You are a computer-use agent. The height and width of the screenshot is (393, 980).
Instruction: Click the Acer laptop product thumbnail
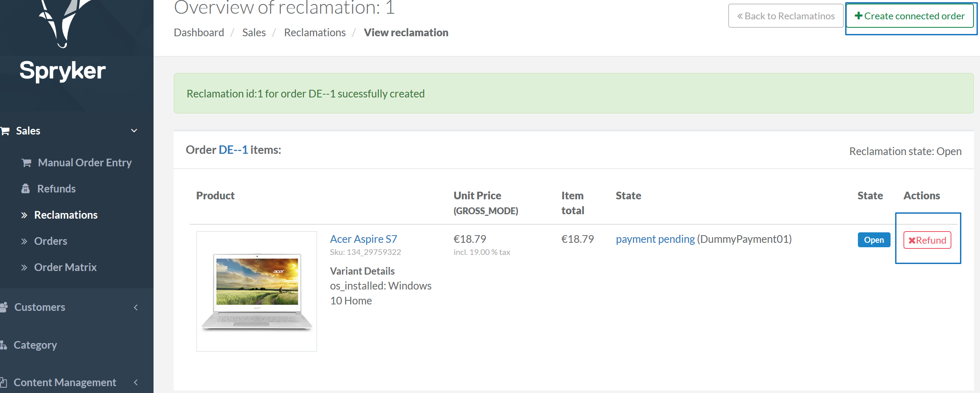[257, 292]
